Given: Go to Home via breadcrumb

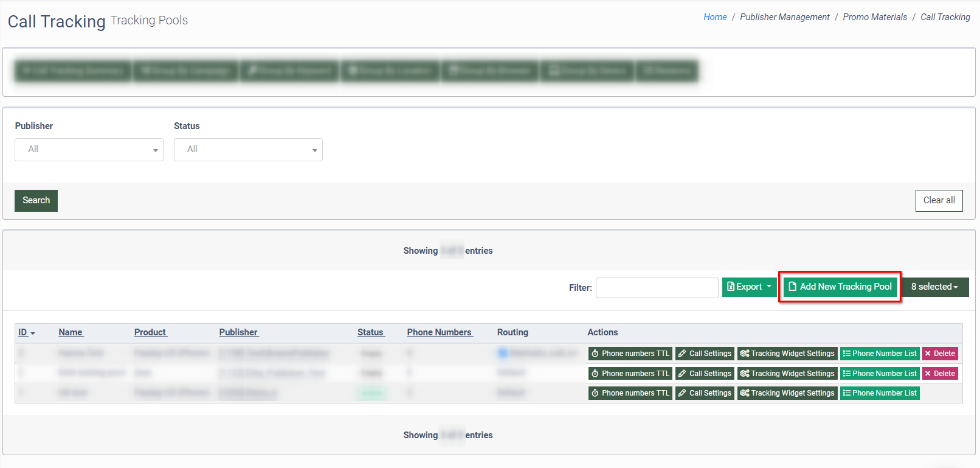Looking at the screenshot, I should (715, 17).
